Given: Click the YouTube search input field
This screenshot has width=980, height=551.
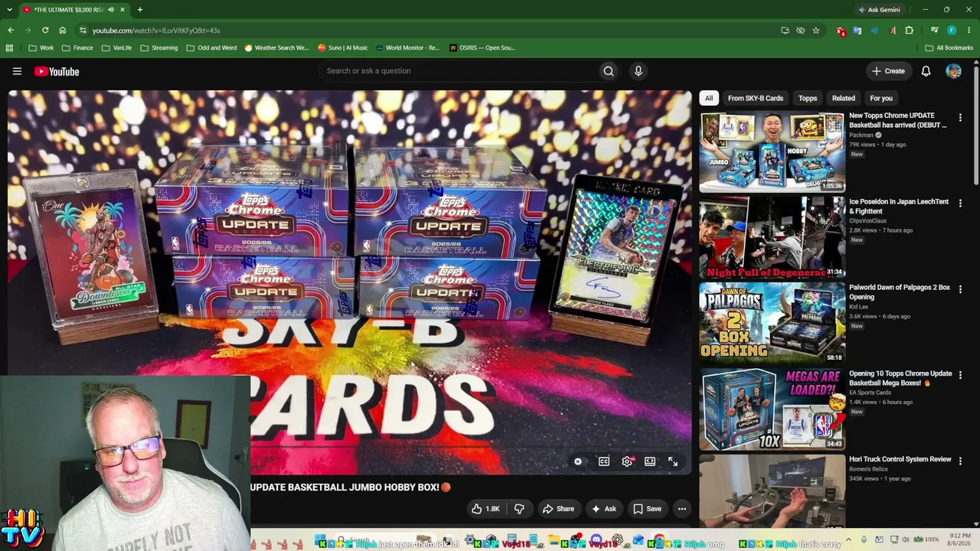Looking at the screenshot, I should [x=459, y=71].
